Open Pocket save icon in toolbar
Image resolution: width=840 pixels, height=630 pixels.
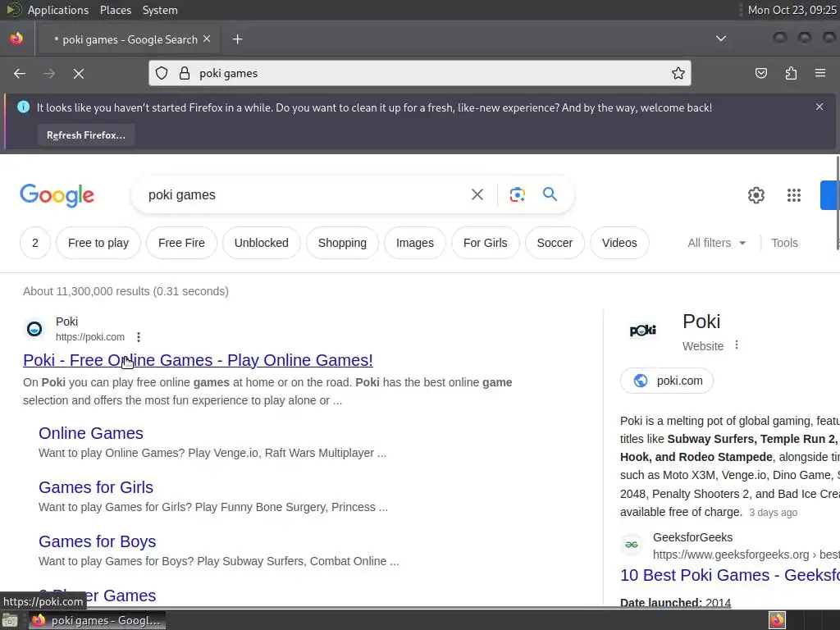(x=761, y=73)
